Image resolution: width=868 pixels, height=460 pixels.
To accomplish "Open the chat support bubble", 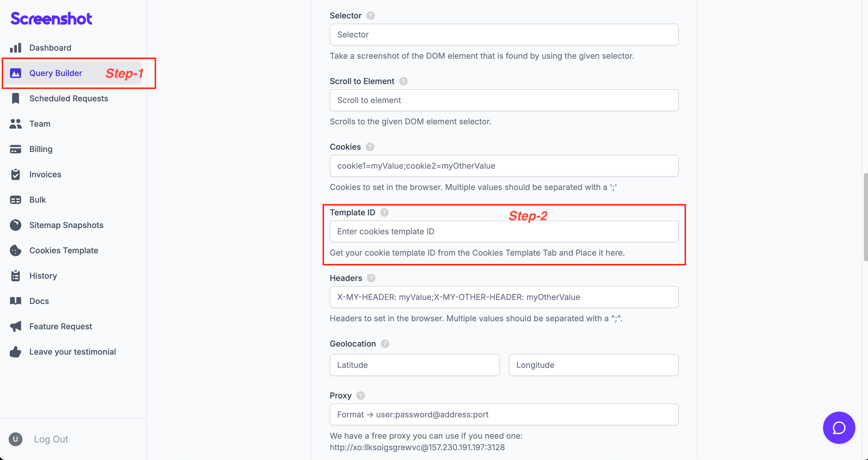I will tap(839, 428).
